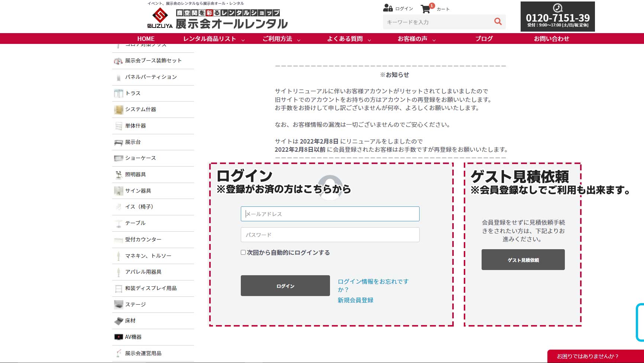
Task: Expand the お客様の声 dropdown arrow
Action: [434, 40]
